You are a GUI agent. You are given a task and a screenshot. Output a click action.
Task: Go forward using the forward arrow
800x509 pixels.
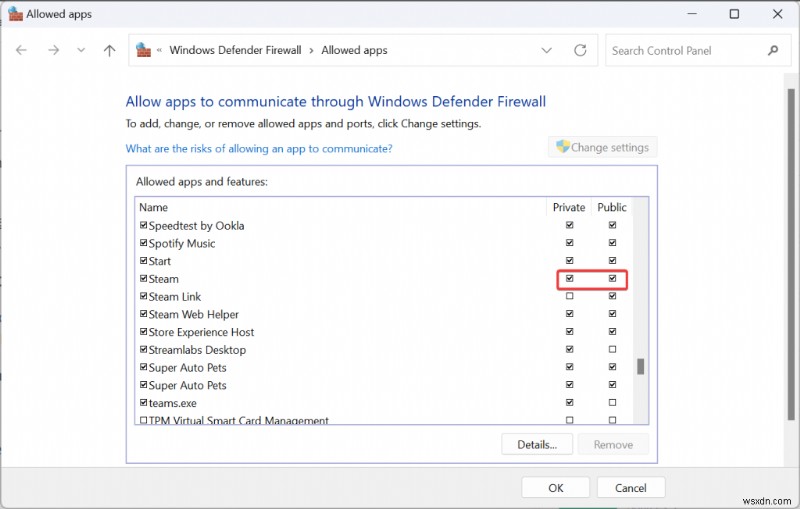tap(54, 50)
